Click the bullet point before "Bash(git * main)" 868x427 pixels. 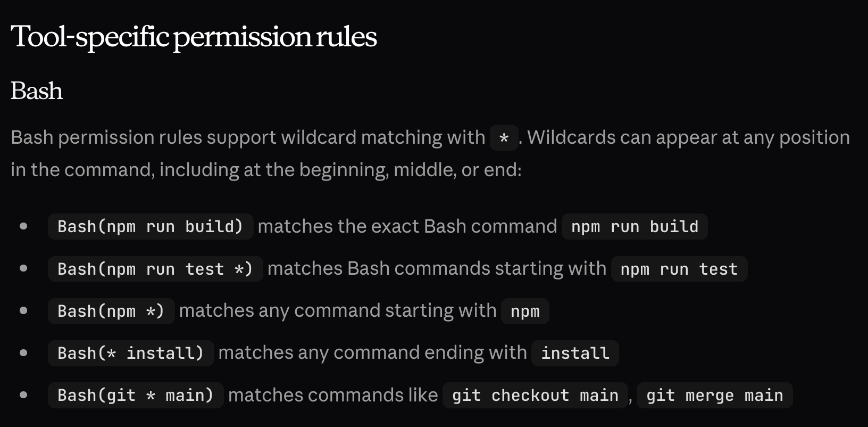tap(23, 395)
